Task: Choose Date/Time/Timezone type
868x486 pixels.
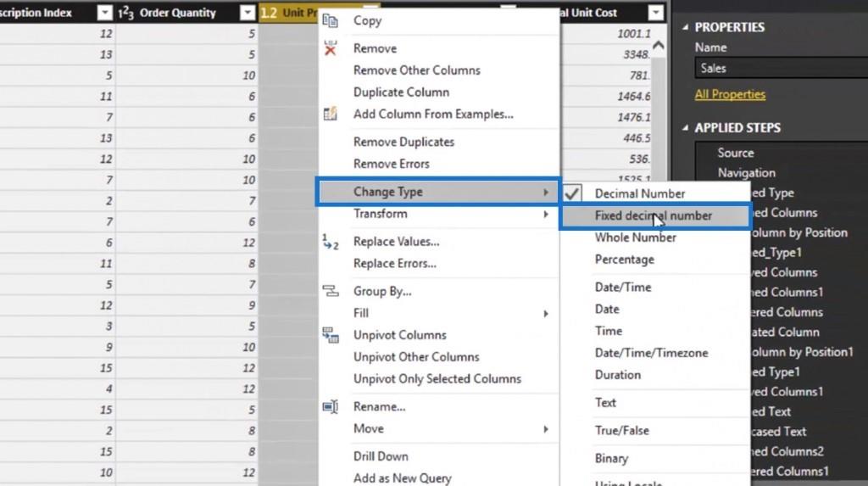Action: pos(652,353)
